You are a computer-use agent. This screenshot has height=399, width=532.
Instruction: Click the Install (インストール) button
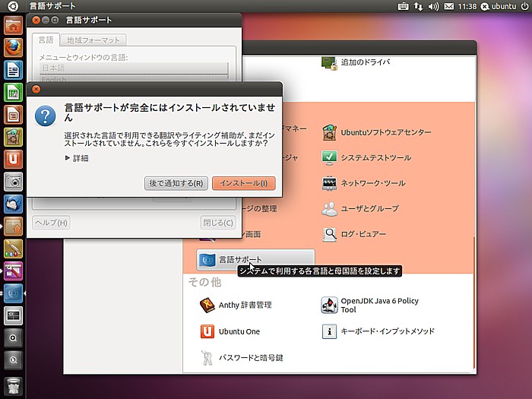coord(244,183)
